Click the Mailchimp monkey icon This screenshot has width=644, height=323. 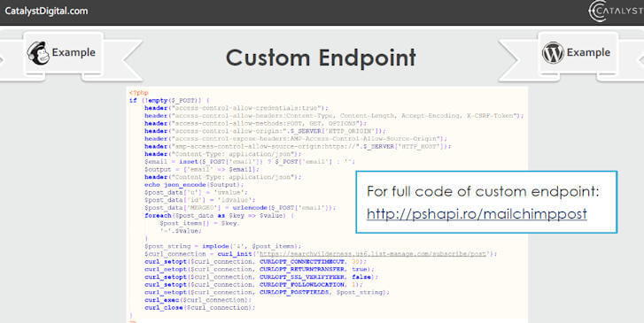[38, 53]
